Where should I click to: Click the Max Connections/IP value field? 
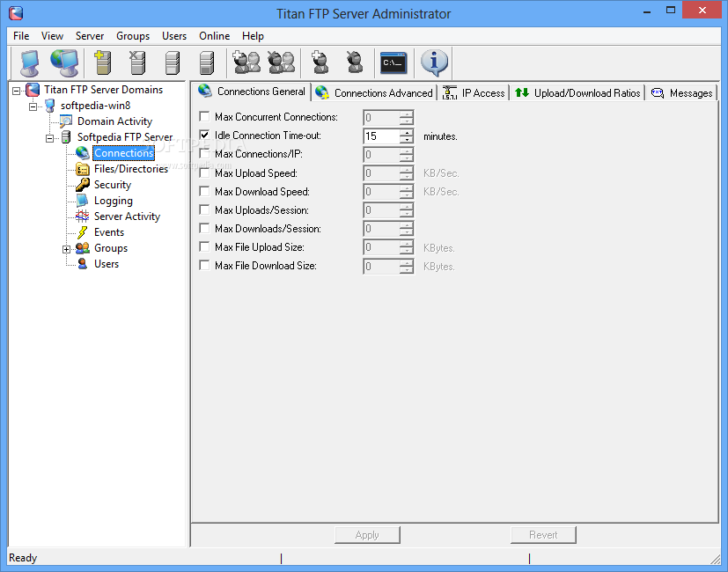[381, 155]
